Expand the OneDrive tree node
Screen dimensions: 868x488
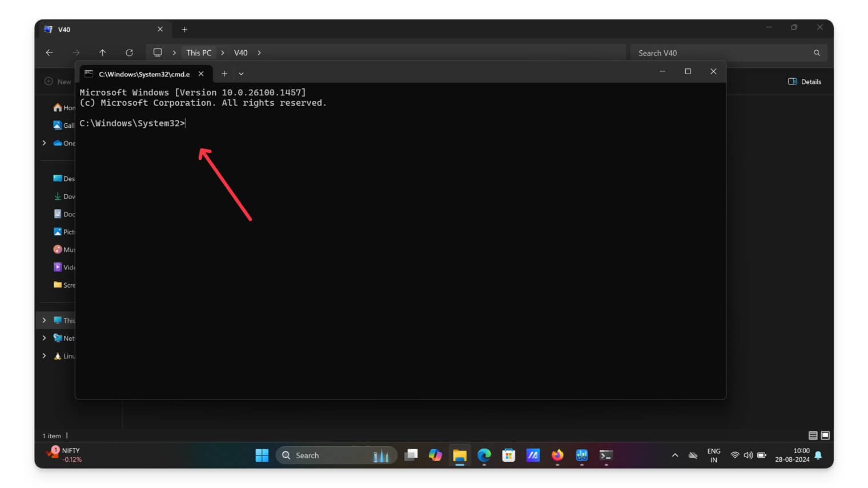click(x=44, y=143)
